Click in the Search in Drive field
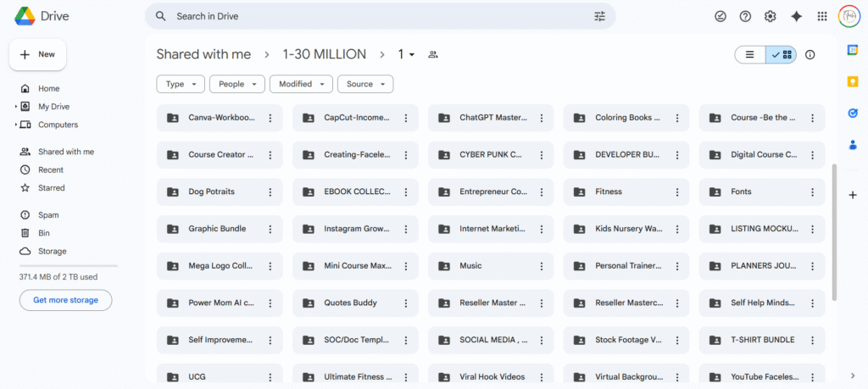The image size is (868, 389). (373, 16)
